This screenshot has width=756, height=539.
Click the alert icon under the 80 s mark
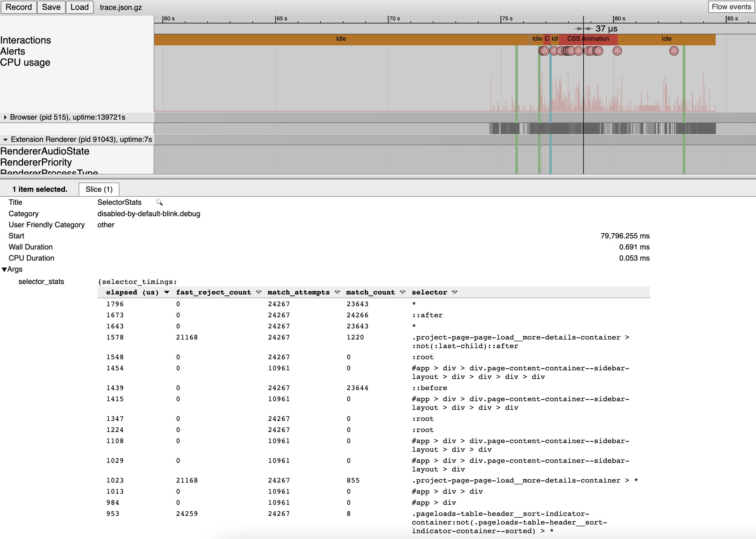pyautogui.click(x=617, y=51)
